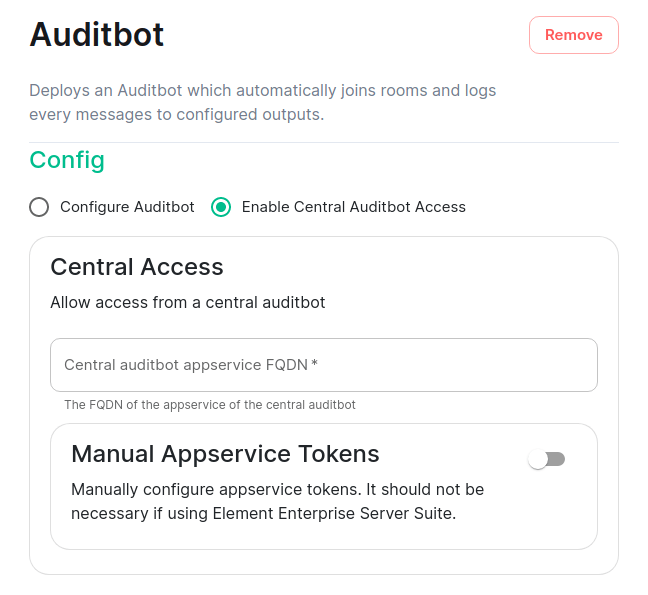Select the Enable Central Auditbot Access radio
This screenshot has width=648, height=595.
click(x=221, y=207)
